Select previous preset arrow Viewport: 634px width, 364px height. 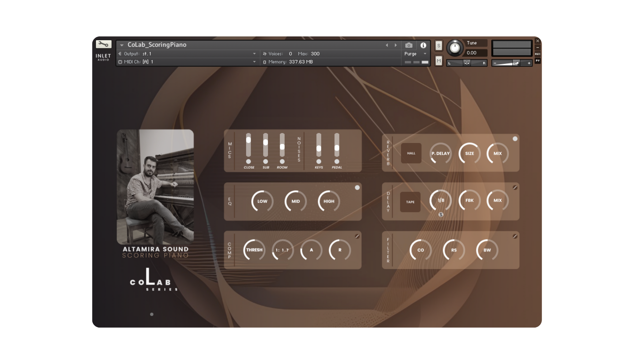pos(387,45)
